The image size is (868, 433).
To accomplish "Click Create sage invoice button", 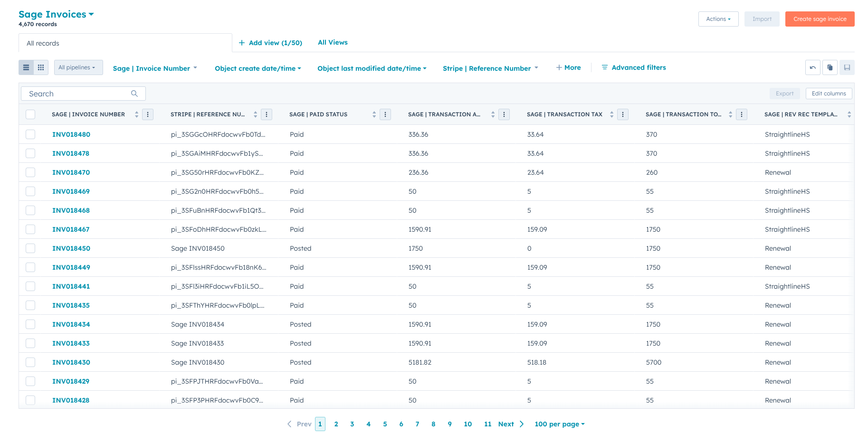I will click(x=820, y=19).
